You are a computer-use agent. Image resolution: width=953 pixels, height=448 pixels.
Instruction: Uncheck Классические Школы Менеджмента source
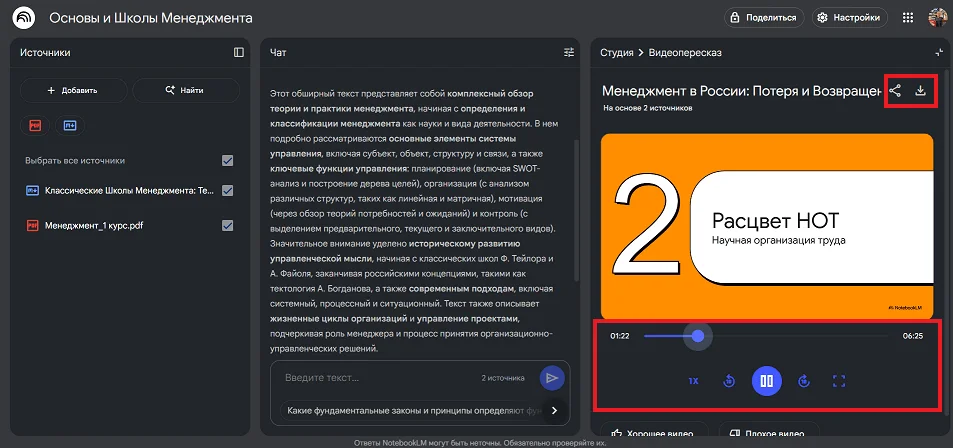pos(228,190)
